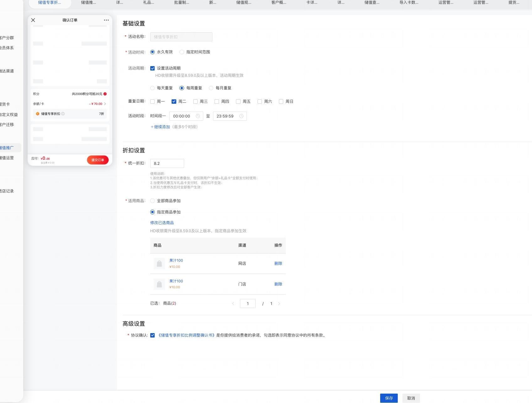The image size is (532, 403).
Task: Go to the previous page of products
Action: [233, 304]
